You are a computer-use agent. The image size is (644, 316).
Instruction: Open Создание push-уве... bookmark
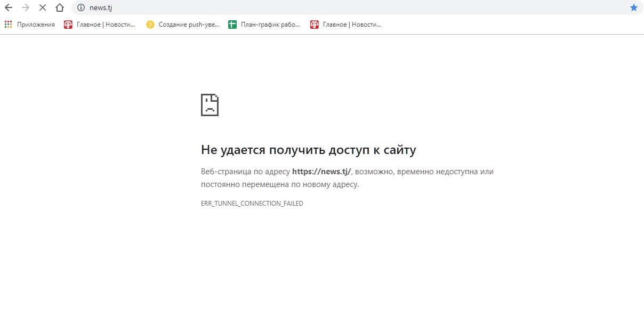189,24
